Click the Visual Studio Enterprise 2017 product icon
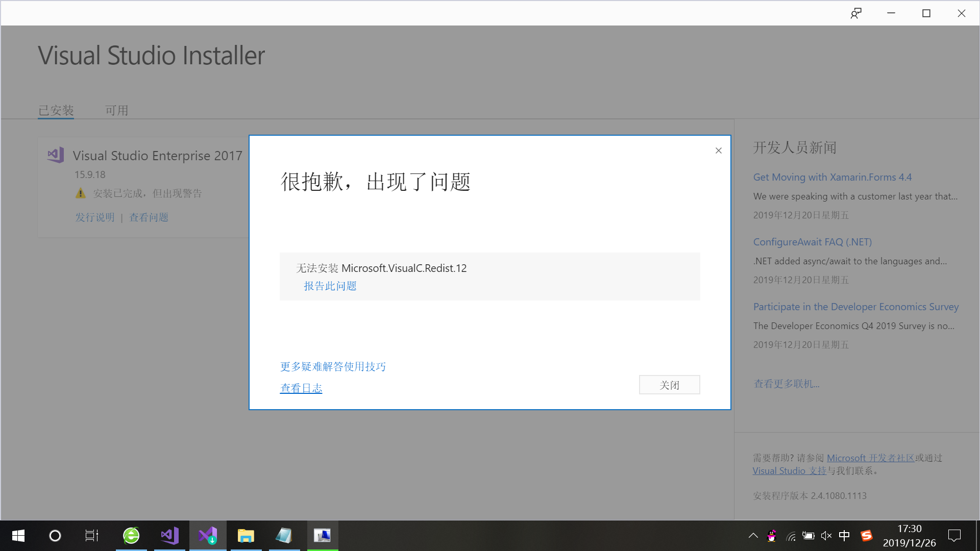Screen dimensions: 980x551 55,155
